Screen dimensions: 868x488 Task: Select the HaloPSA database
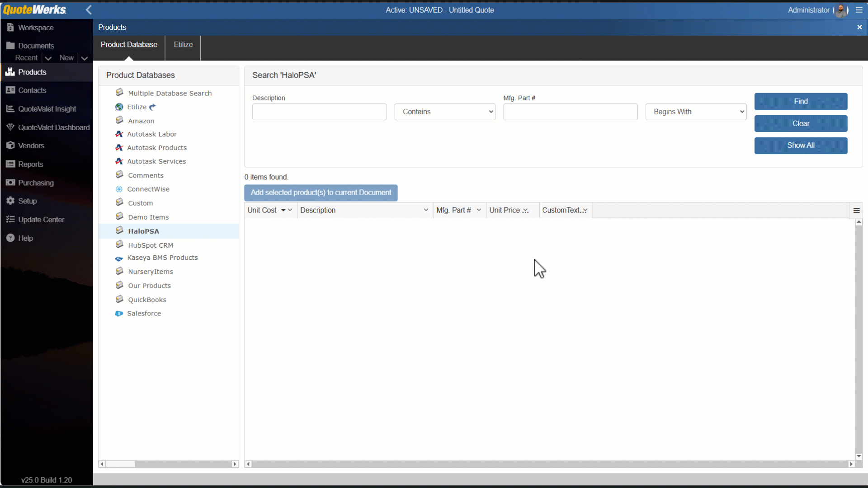pos(143,231)
